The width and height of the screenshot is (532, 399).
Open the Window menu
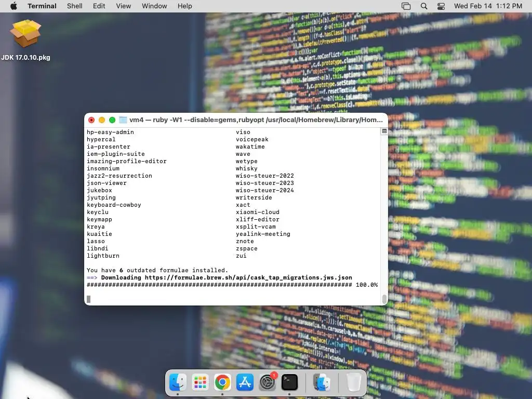154,6
